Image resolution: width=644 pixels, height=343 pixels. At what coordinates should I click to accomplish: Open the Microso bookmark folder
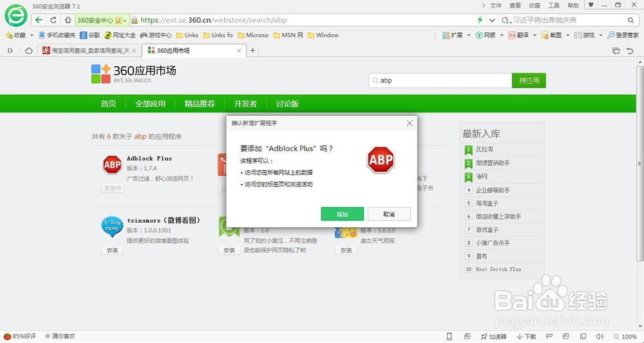click(x=253, y=35)
